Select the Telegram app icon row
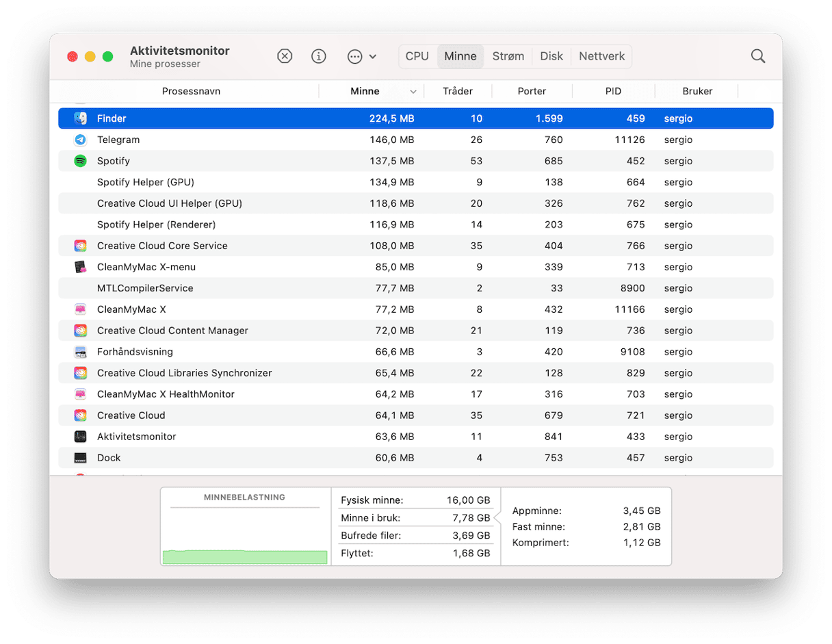832x644 pixels. (81, 140)
